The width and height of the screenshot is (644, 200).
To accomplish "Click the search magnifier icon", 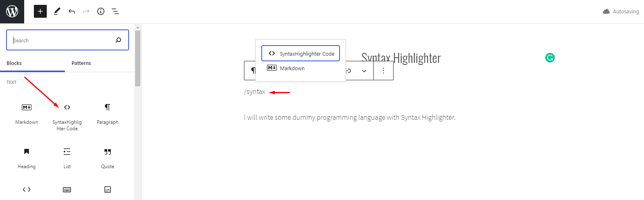I will coord(118,40).
